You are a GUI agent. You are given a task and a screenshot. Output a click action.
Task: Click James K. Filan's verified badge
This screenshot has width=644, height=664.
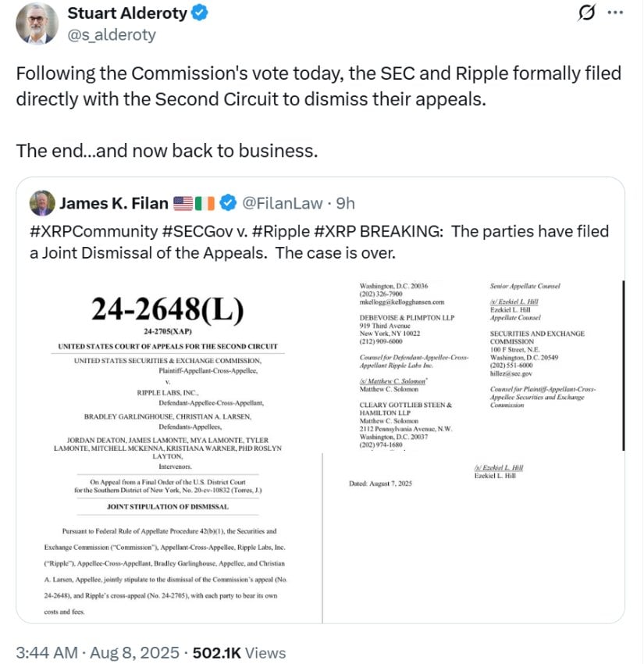coord(229,203)
